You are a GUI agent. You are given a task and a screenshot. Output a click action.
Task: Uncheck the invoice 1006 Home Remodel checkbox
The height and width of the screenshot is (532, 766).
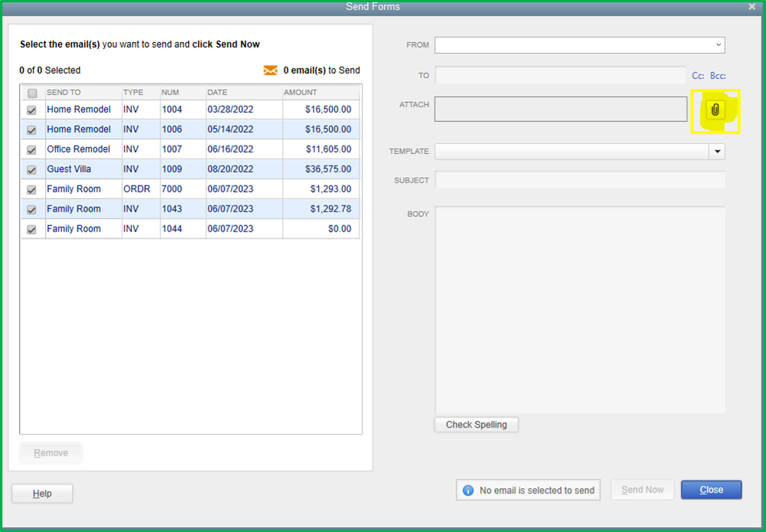[31, 130]
